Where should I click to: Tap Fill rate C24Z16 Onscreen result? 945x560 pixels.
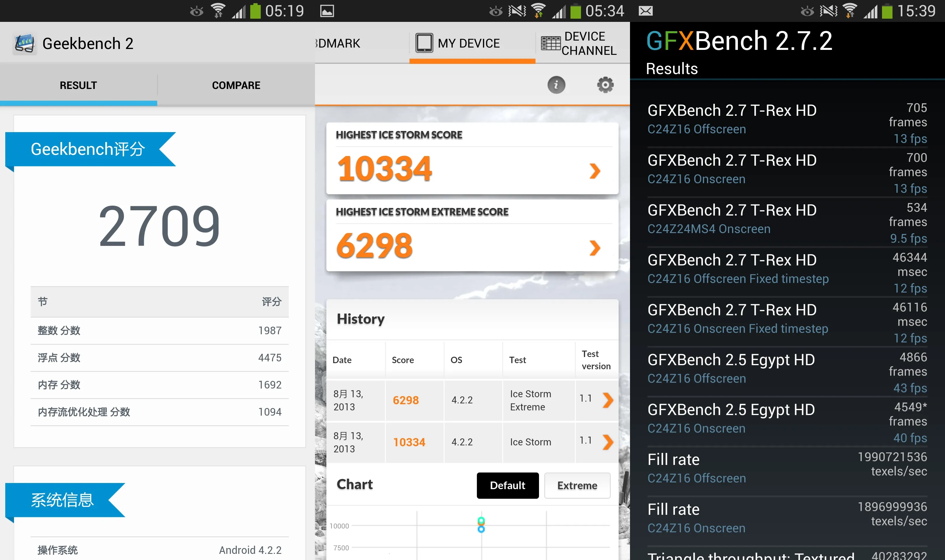(787, 521)
